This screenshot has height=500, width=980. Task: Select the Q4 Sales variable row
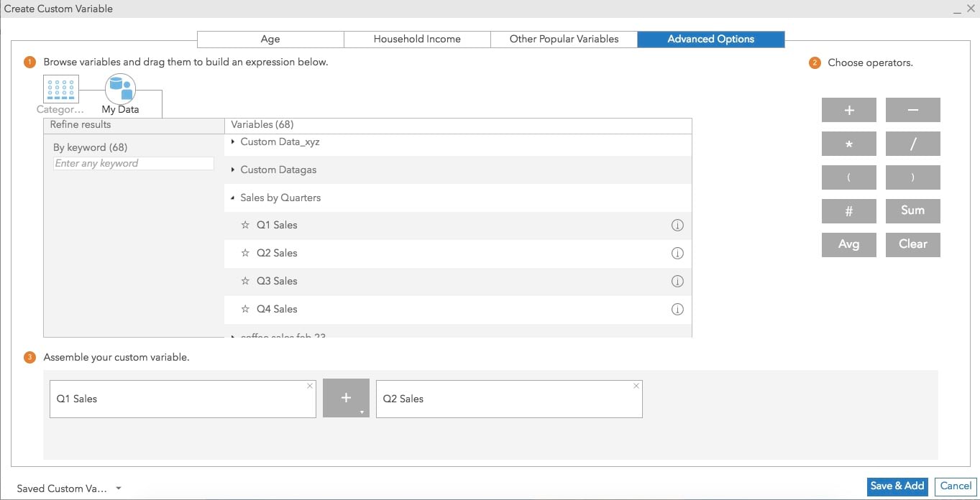(458, 309)
